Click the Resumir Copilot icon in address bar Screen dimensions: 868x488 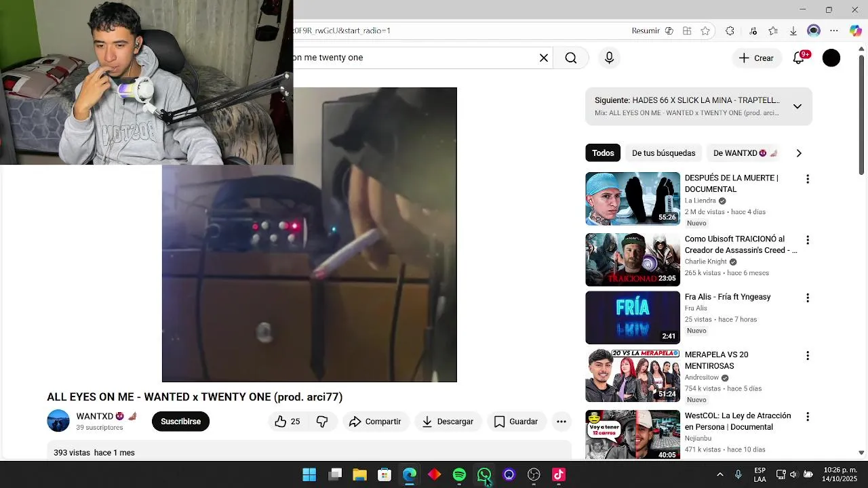tap(669, 30)
